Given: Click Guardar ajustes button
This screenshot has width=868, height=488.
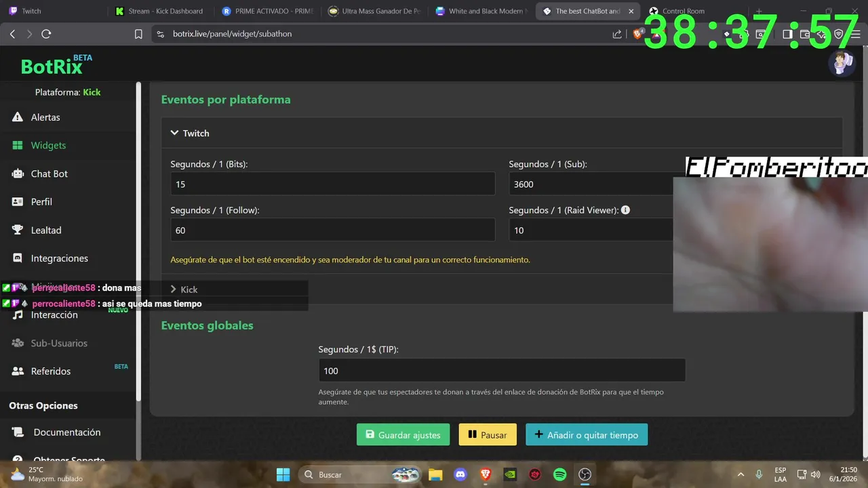Looking at the screenshot, I should (x=403, y=435).
